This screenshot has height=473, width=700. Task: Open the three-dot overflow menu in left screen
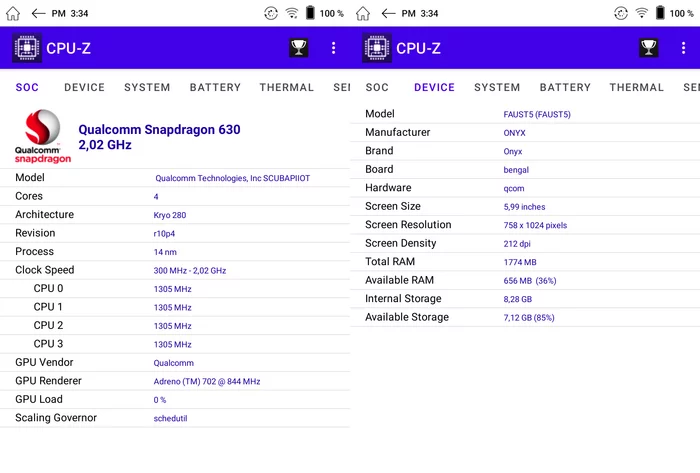point(333,48)
